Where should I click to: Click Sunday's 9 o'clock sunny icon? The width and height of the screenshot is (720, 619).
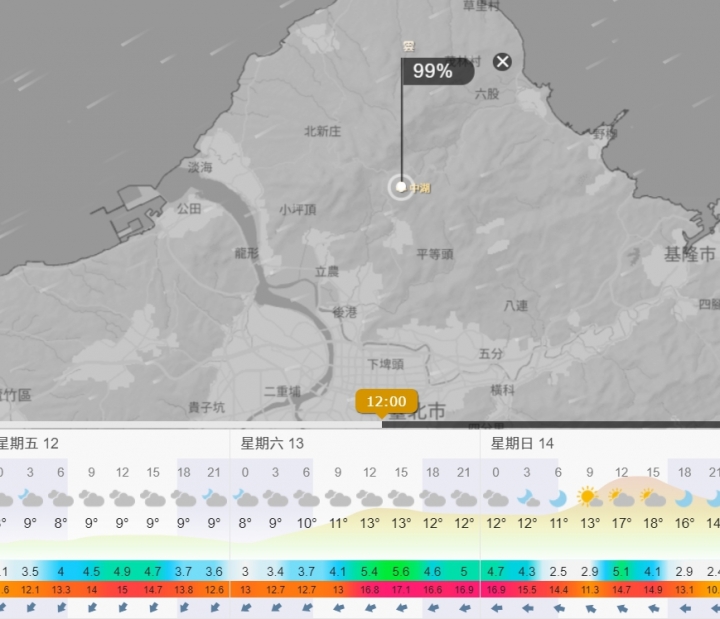[590, 497]
